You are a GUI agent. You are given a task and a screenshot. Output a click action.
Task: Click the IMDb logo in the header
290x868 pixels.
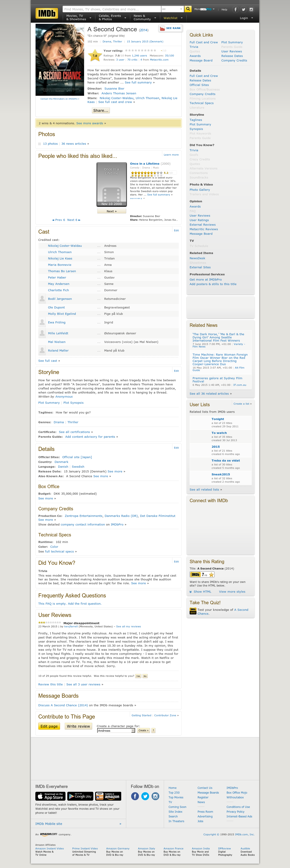click(47, 13)
